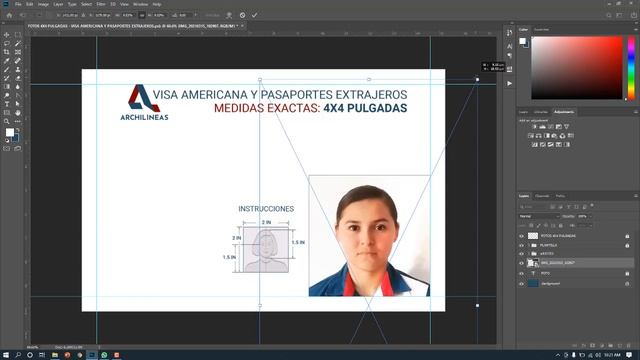Open the Actions panel play icon
This screenshot has height=360, width=640.
[509, 83]
